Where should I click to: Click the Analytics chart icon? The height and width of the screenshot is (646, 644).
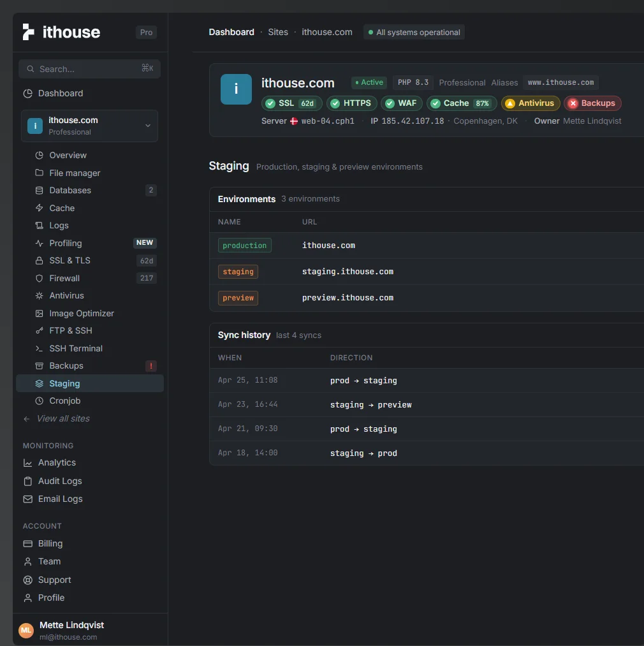[x=27, y=463]
